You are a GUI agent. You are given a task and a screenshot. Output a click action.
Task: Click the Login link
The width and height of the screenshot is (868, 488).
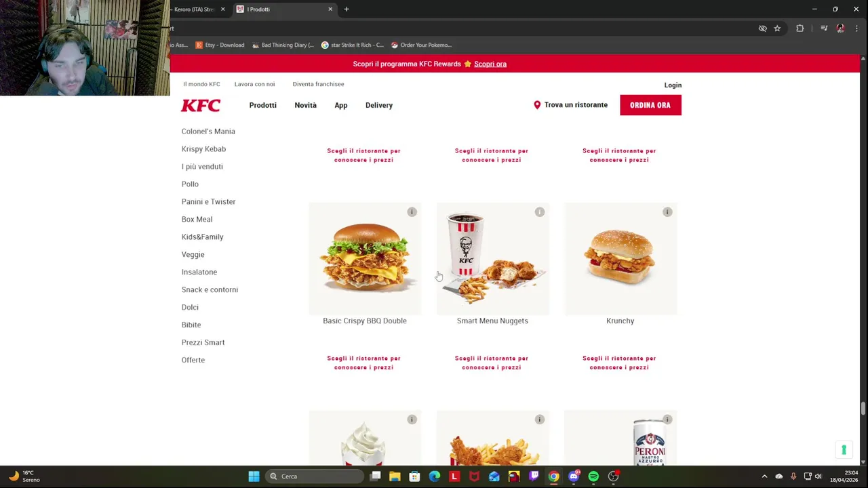673,85
